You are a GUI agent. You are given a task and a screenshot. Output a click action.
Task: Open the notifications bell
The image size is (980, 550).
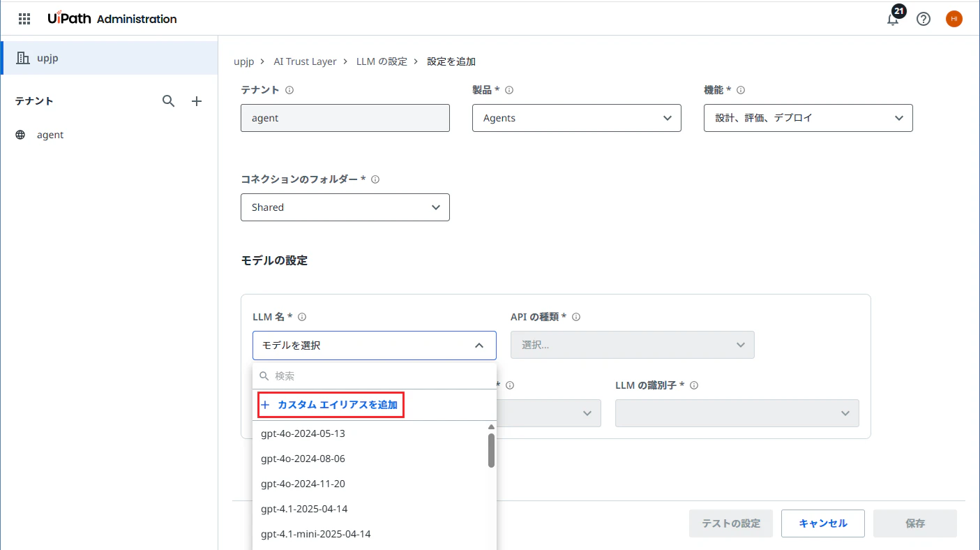click(x=893, y=19)
